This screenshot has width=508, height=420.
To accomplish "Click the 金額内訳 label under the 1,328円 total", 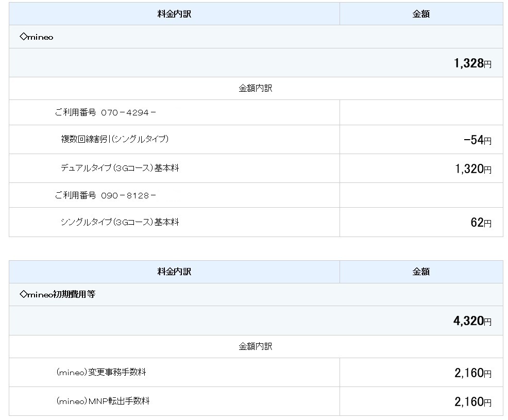I will tap(255, 88).
